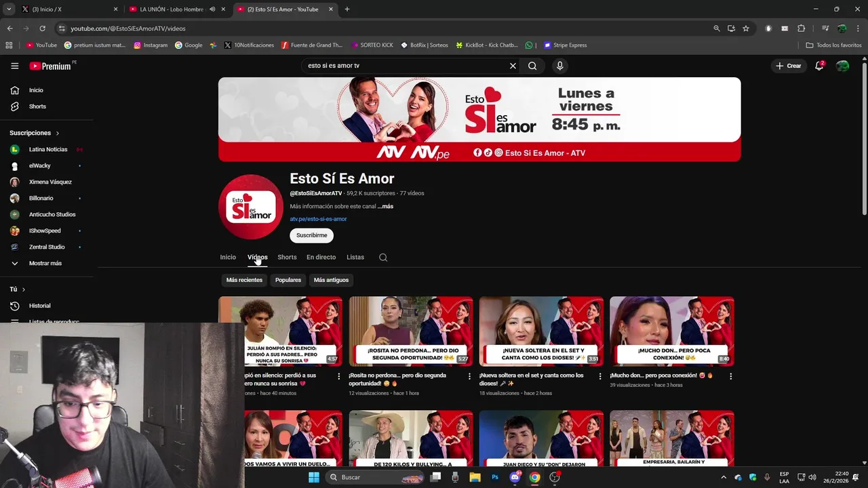Open Ximena Vásquez subscription
This screenshot has height=488, width=868.
50,182
